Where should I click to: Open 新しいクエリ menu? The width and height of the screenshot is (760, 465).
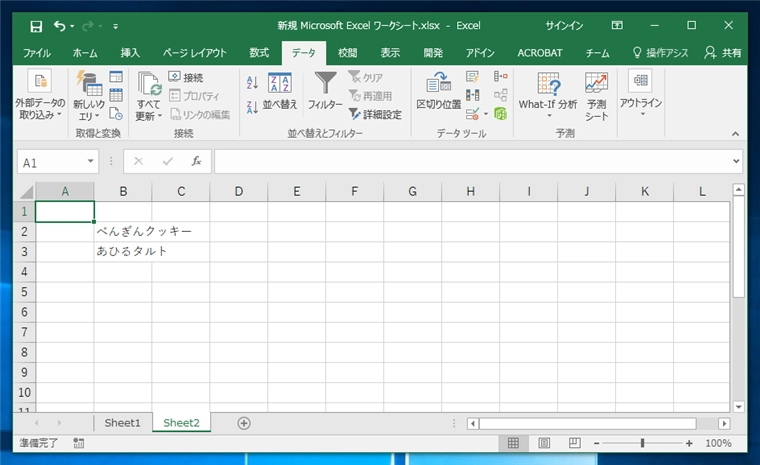click(89, 96)
